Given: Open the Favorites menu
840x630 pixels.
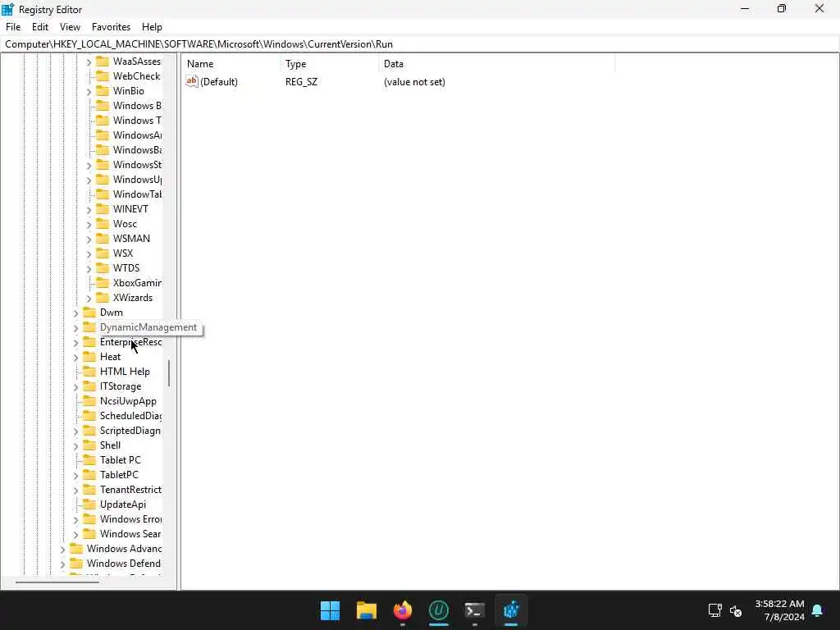Looking at the screenshot, I should pos(111,27).
